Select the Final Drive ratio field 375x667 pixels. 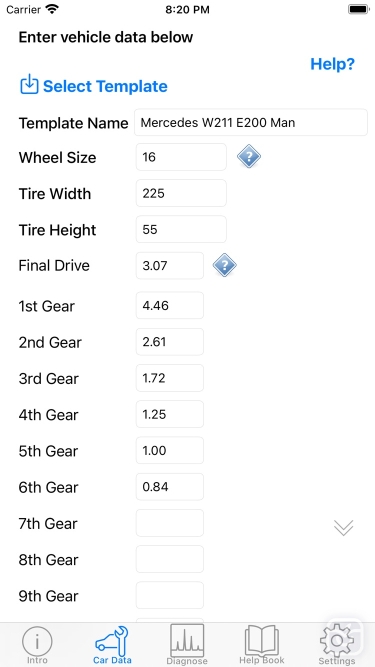coord(170,265)
